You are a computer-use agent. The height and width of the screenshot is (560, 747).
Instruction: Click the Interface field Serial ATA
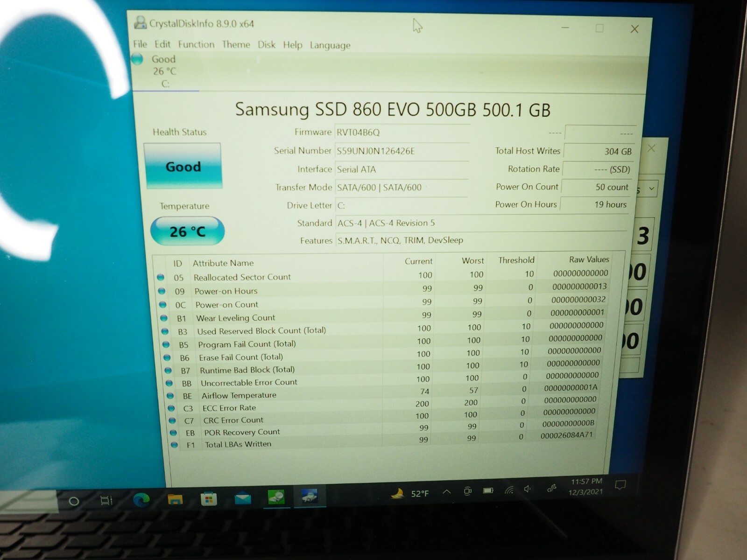coord(402,169)
